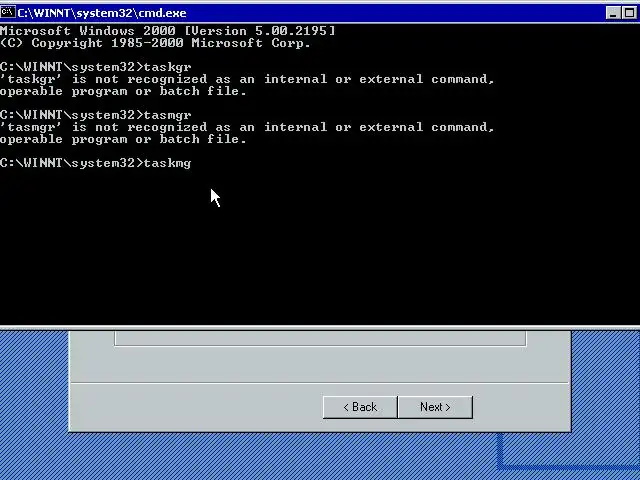This screenshot has width=640, height=480.
Task: Click the text box in the wizard behind
Action: 320,338
